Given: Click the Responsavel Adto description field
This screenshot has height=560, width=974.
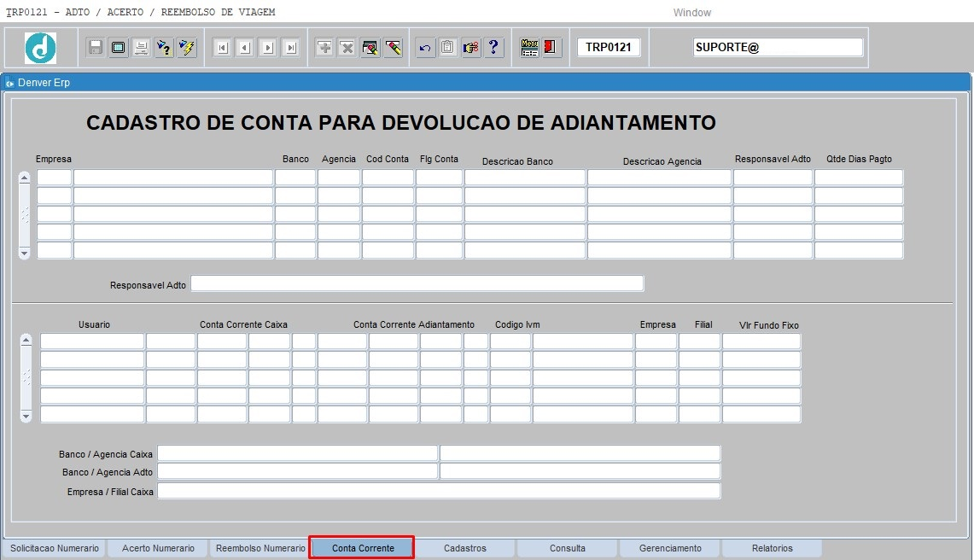Looking at the screenshot, I should (417, 283).
